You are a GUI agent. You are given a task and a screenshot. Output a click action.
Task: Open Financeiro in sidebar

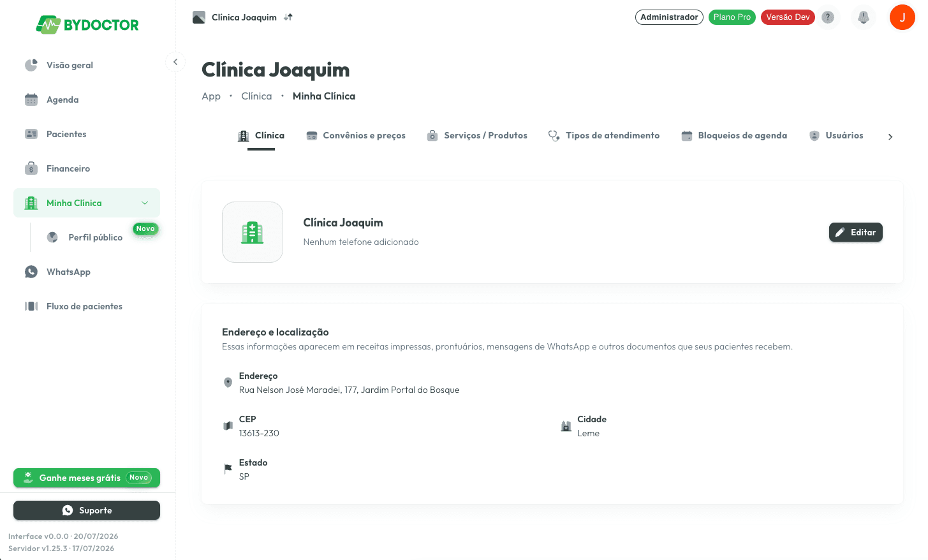click(x=87, y=168)
